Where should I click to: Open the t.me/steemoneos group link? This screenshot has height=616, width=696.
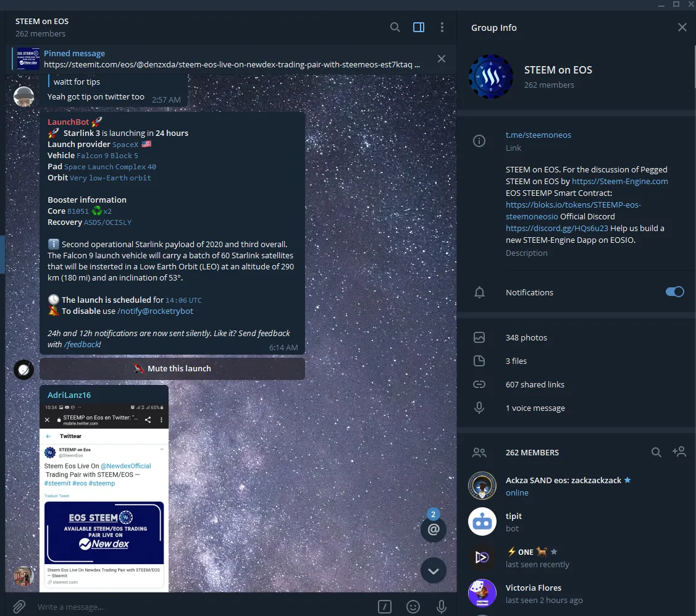click(x=538, y=135)
